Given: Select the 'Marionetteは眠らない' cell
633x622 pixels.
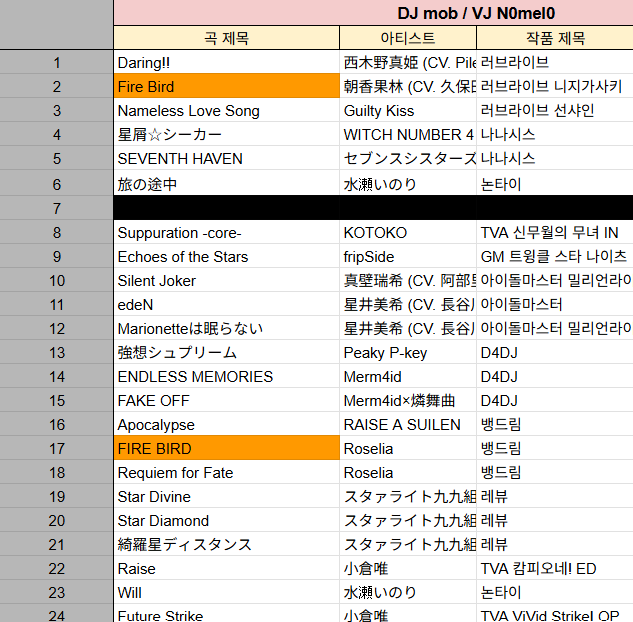Looking at the screenshot, I should click(226, 329).
